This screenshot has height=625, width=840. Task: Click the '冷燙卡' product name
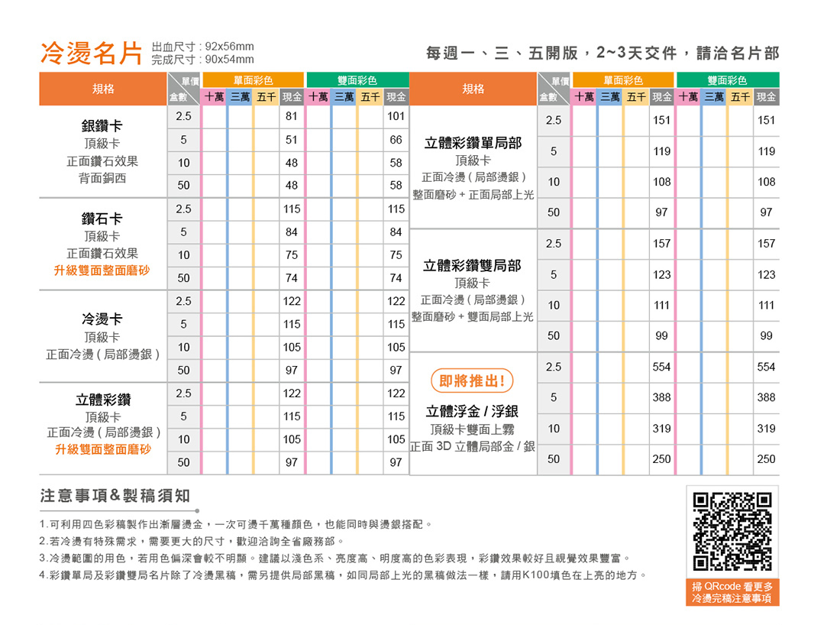[x=102, y=319]
